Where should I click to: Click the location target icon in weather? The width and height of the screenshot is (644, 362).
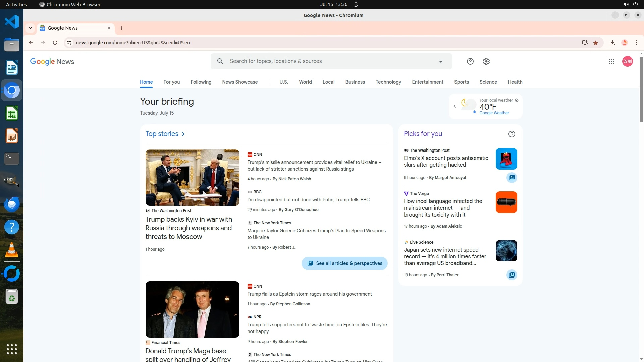(517, 100)
